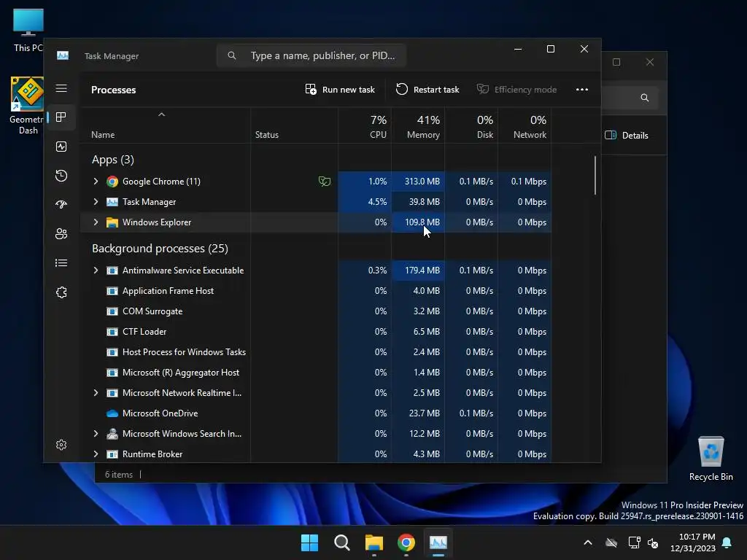
Task: Click the Task Manager title bar app icon
Action: tap(63, 55)
